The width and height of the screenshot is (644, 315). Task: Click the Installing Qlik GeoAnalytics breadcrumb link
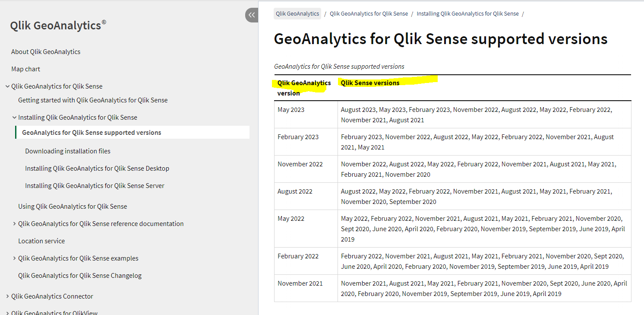tap(467, 13)
